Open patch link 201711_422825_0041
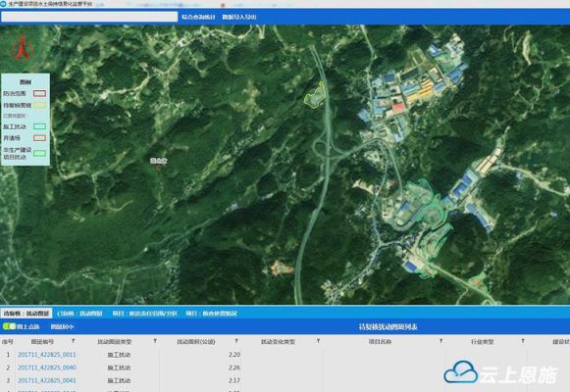This screenshot has width=570, height=392. click(47, 380)
